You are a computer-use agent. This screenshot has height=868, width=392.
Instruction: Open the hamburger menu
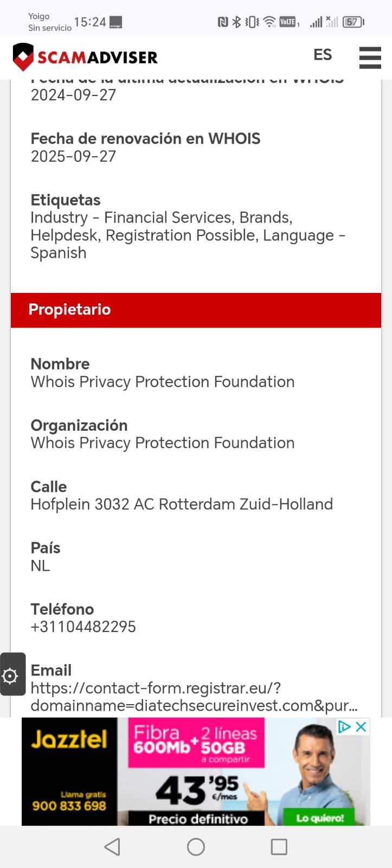[370, 57]
